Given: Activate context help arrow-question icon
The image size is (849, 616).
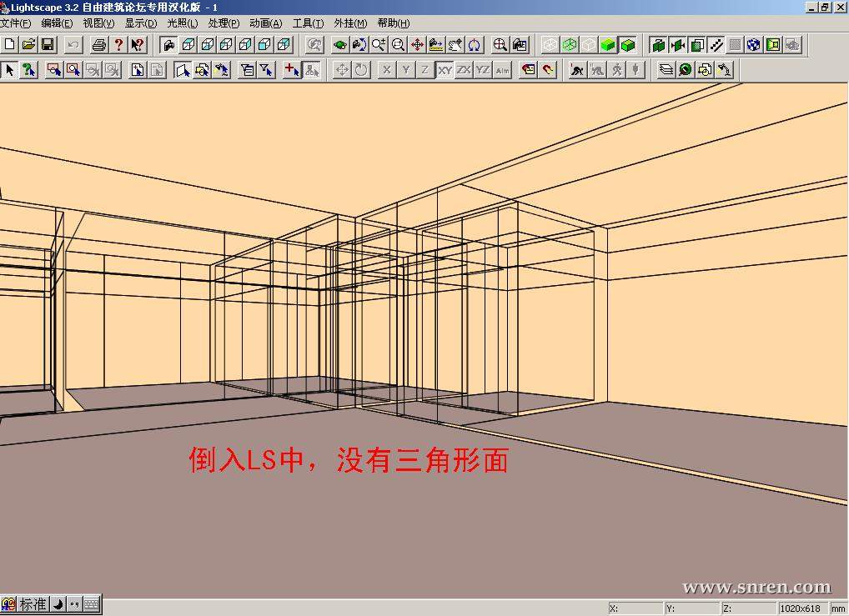Looking at the screenshot, I should pyautogui.click(x=138, y=44).
